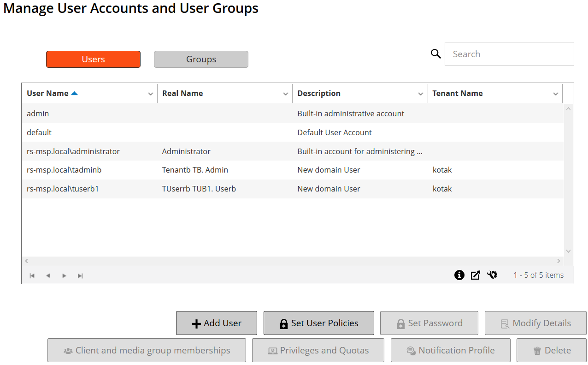Jump to the last page of users
The height and width of the screenshot is (365, 588).
80,275
